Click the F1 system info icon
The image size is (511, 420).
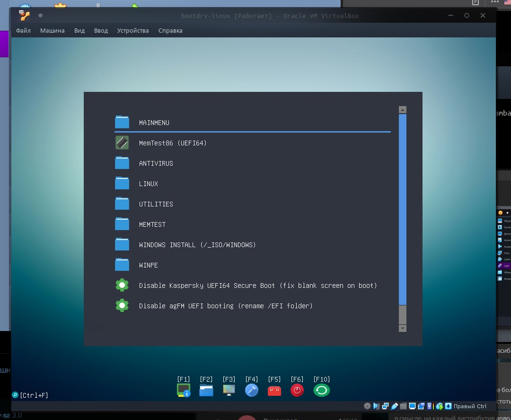click(x=184, y=390)
